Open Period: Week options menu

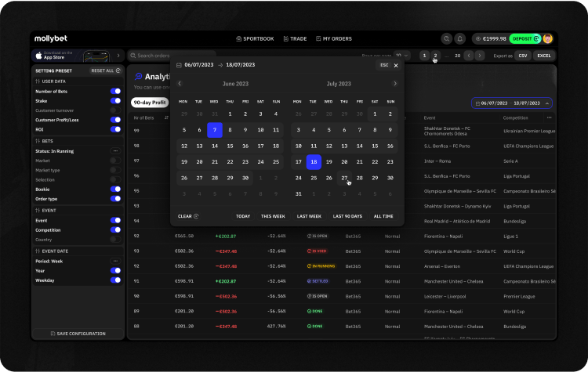115,261
